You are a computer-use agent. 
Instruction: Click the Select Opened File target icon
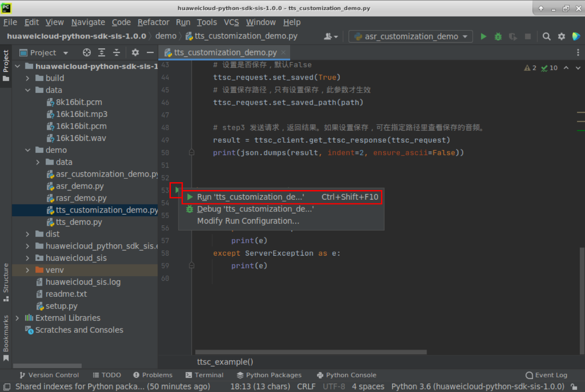(x=87, y=52)
